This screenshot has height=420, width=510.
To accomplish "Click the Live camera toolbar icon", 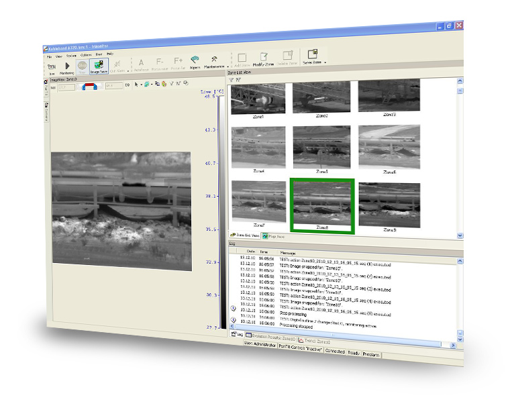I will click(52, 66).
